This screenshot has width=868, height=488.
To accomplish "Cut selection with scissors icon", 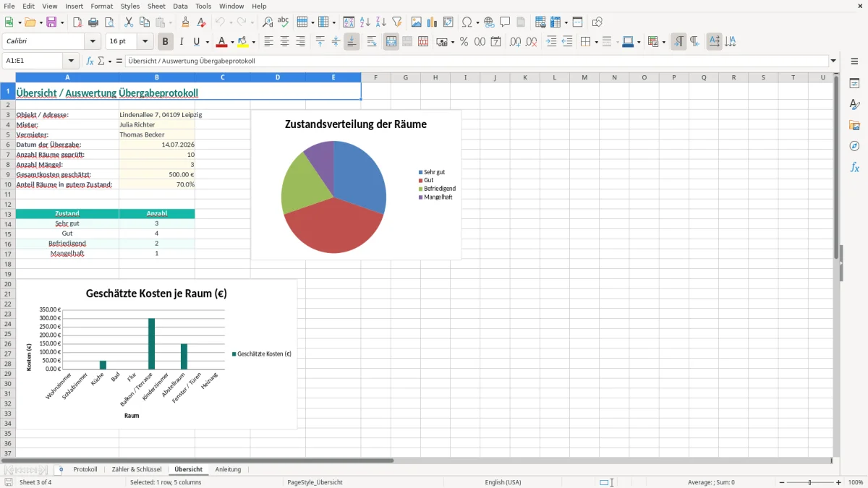I will click(x=129, y=22).
